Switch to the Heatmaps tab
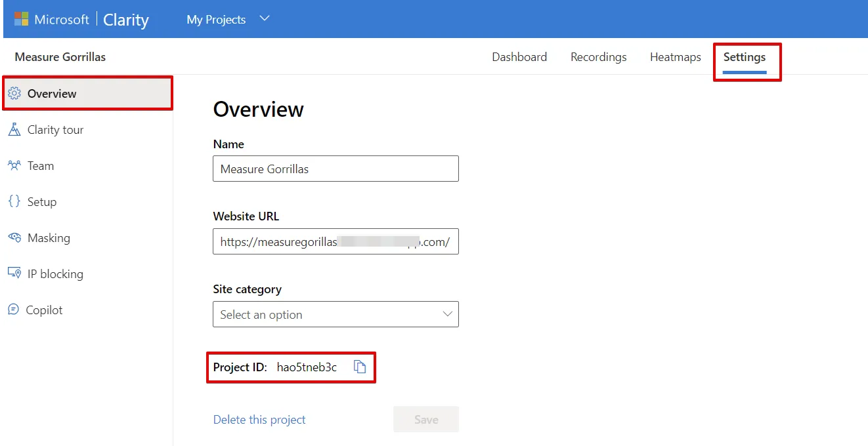Viewport: 868px width, 446px height. (676, 57)
